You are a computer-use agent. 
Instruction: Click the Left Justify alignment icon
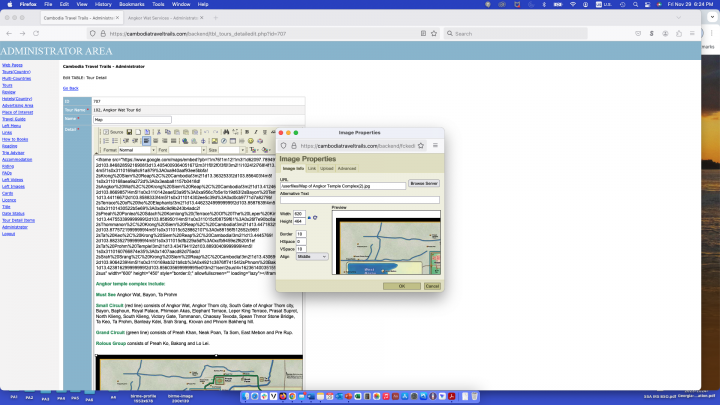(x=145, y=141)
